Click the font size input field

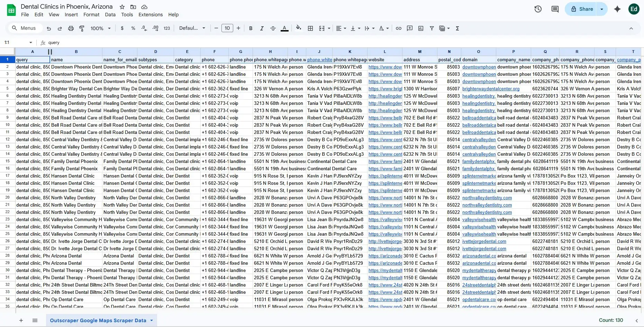227,28
